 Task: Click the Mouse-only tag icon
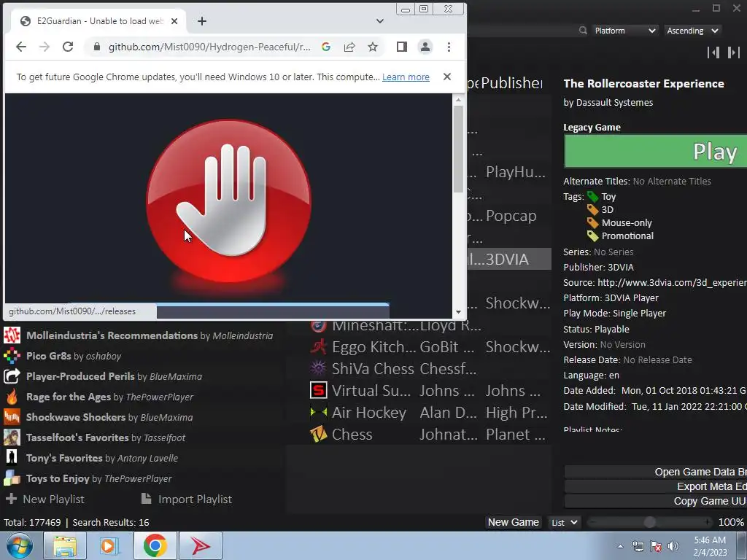point(592,222)
